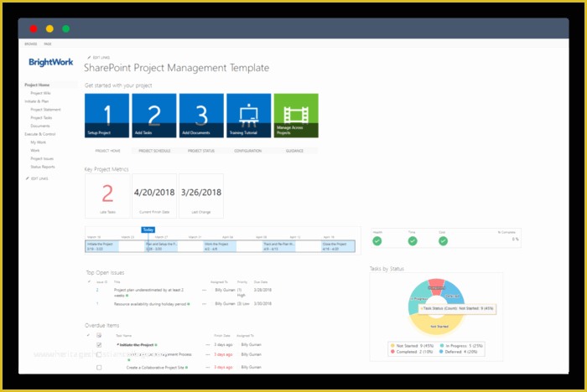Open ellipsis menu for issue 'Project plan underestimated'
The height and width of the screenshot is (392, 587).
(205, 290)
